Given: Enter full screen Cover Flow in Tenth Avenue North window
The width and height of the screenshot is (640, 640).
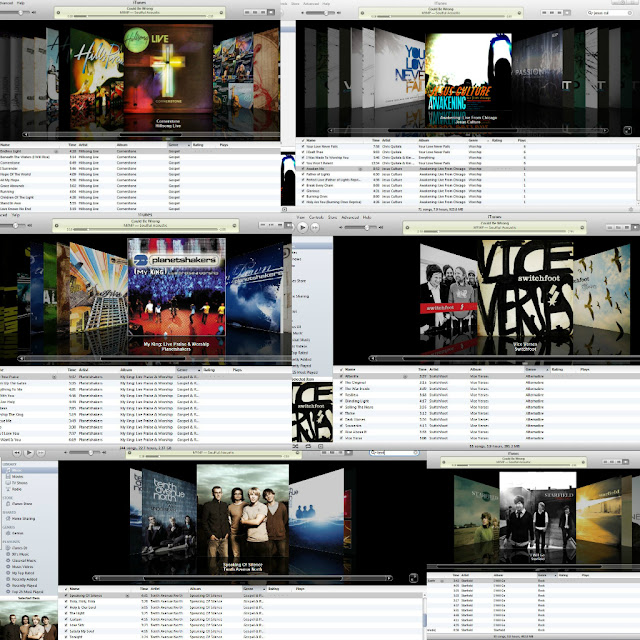Looking at the screenshot, I should pos(413,578).
